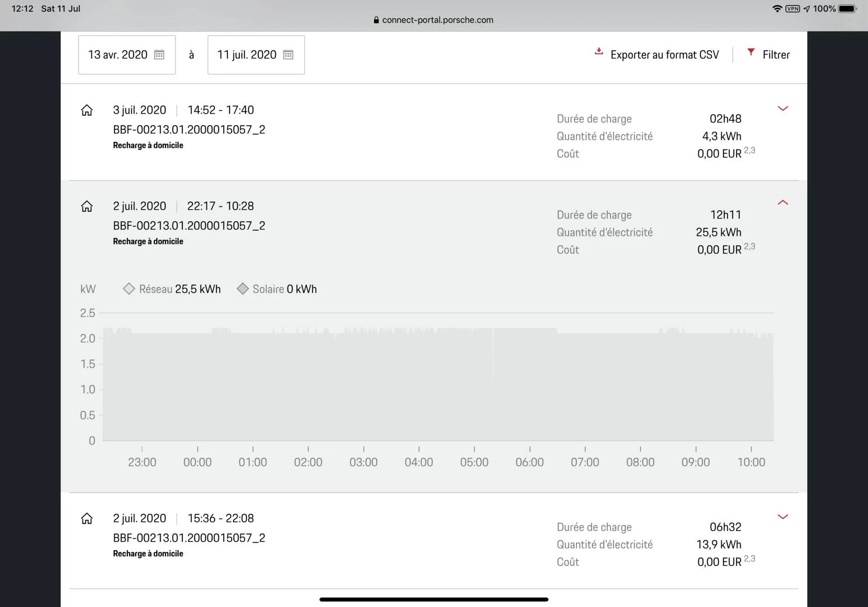Image resolution: width=868 pixels, height=607 pixels.
Task: Tap the browser address connect-portal.porsche.com
Action: pyautogui.click(x=437, y=20)
